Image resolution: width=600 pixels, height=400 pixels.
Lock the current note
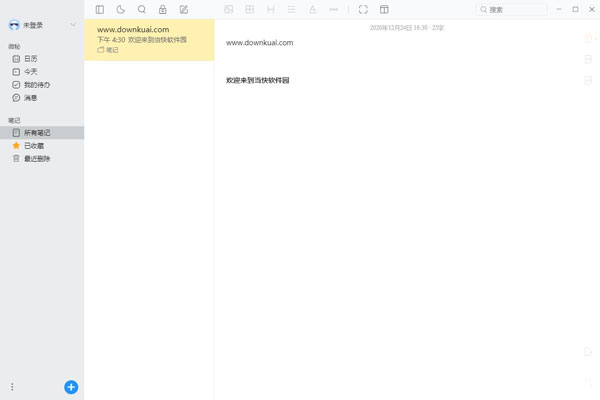coord(162,9)
